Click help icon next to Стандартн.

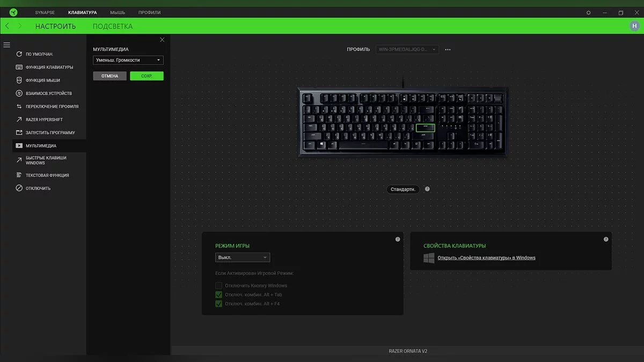pos(427,189)
